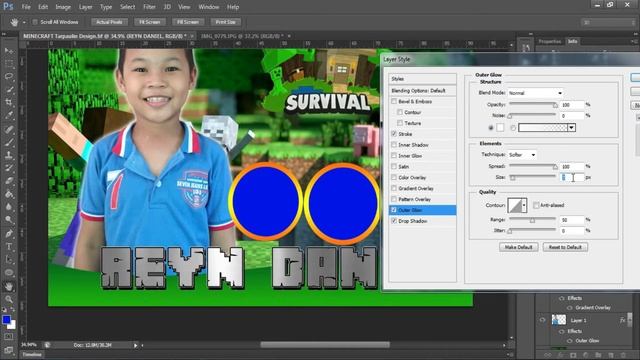
Task: Click the Photoshop Ps logo
Action: click(8, 7)
